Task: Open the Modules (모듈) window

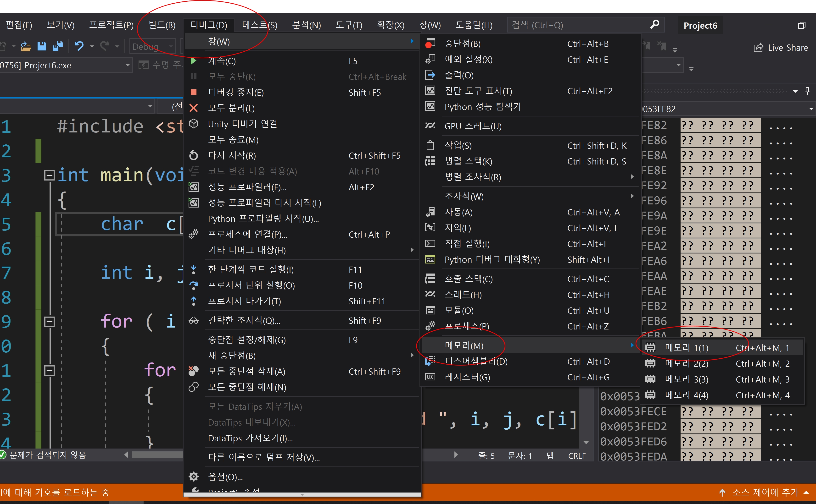Action: [531, 310]
